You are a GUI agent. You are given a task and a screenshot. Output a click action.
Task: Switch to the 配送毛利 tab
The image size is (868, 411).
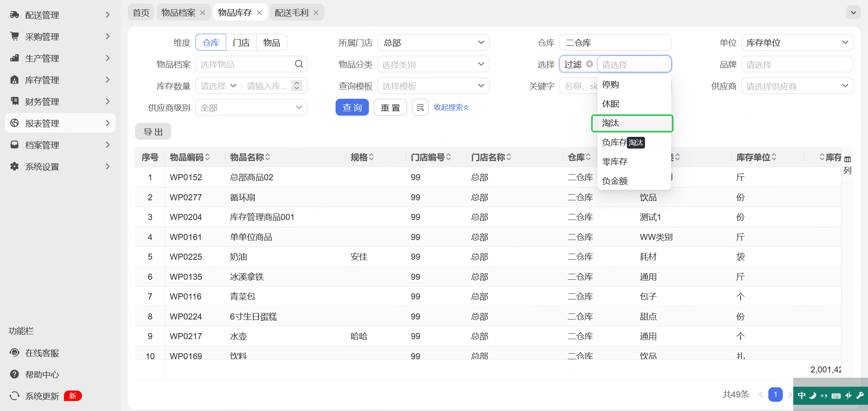[x=292, y=12]
